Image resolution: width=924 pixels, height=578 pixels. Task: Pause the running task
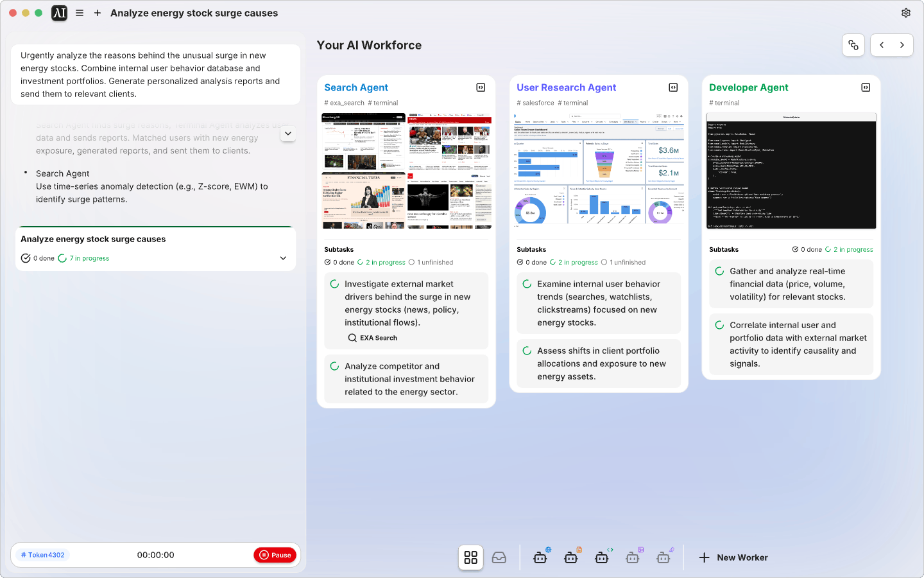275,555
